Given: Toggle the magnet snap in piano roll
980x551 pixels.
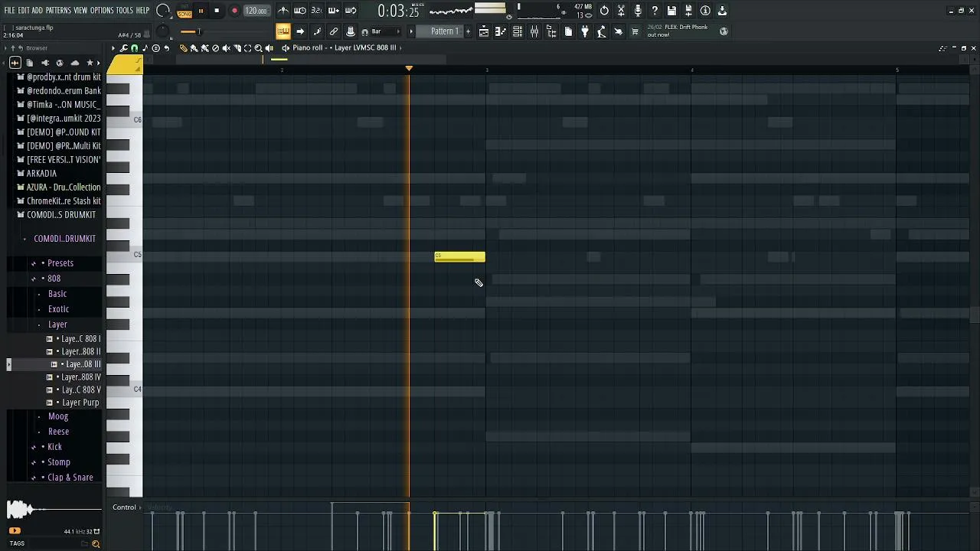Looking at the screenshot, I should [x=134, y=48].
